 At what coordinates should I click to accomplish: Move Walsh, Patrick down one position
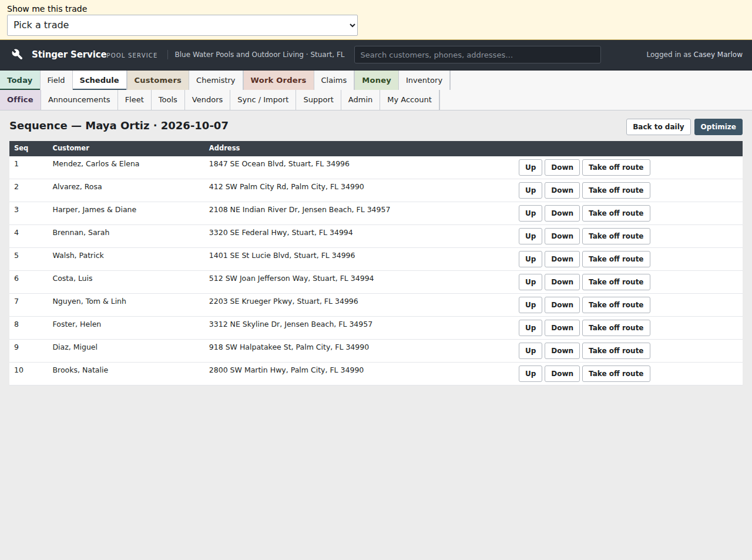point(562,259)
